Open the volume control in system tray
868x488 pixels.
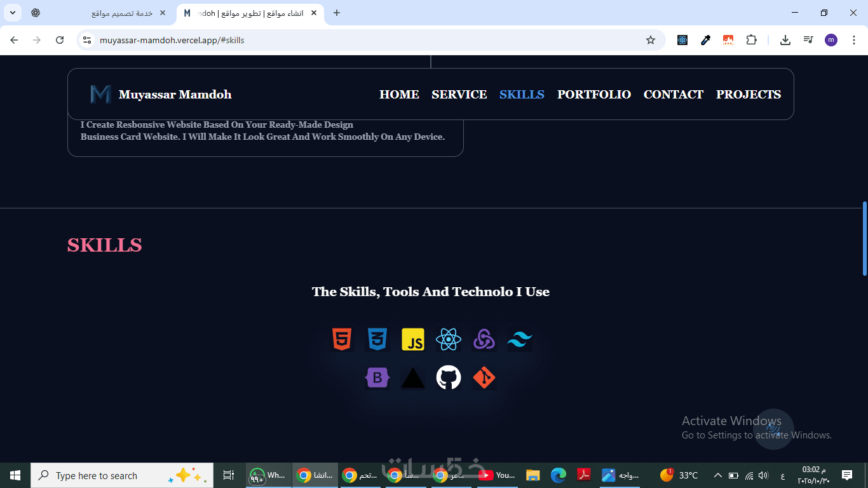tap(763, 475)
